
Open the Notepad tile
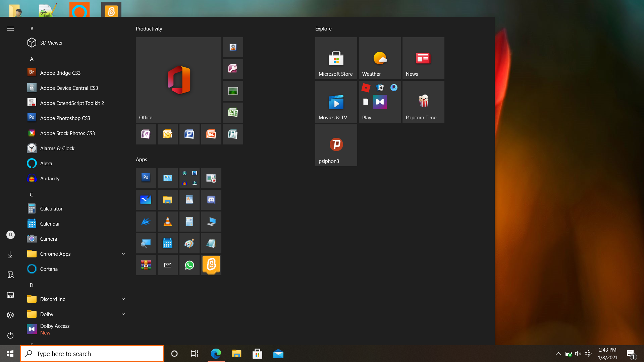[211, 243]
